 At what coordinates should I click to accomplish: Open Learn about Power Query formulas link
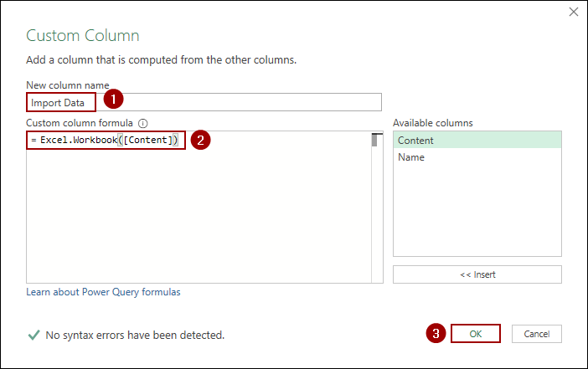coord(103,292)
